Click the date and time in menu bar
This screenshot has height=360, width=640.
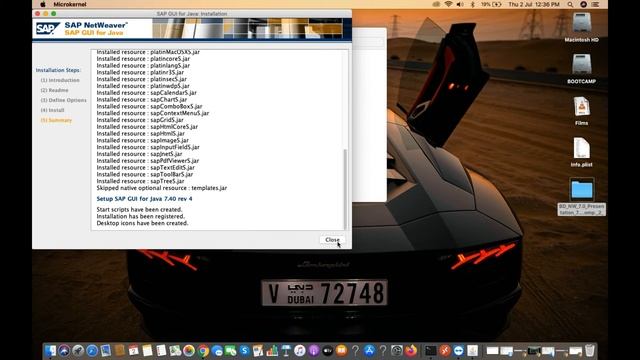[533, 4]
